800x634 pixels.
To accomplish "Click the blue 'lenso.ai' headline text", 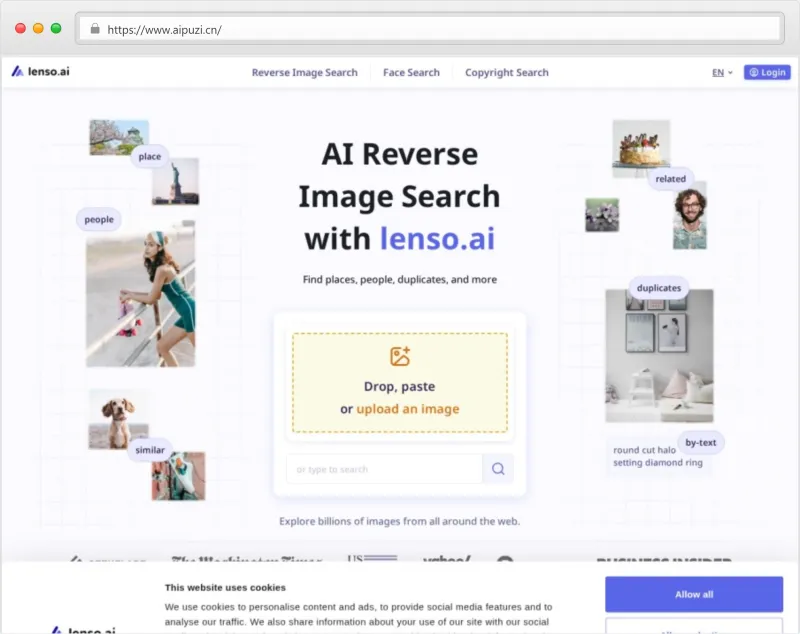I will pyautogui.click(x=437, y=239).
